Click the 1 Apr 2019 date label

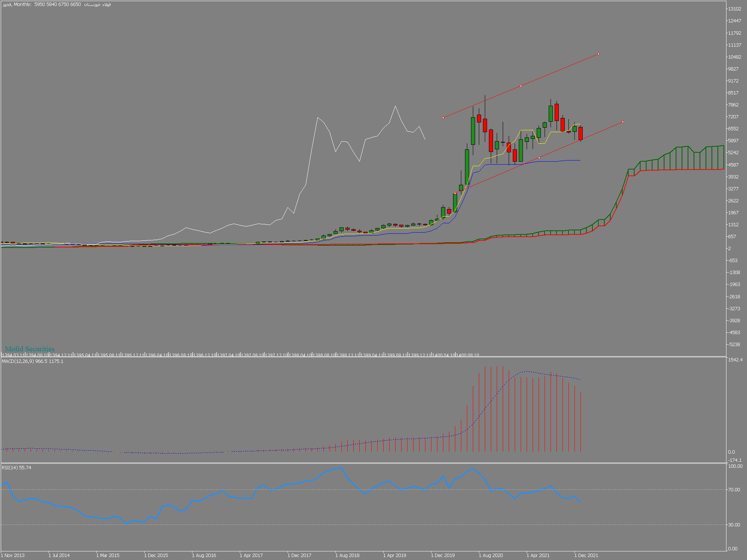[395, 556]
